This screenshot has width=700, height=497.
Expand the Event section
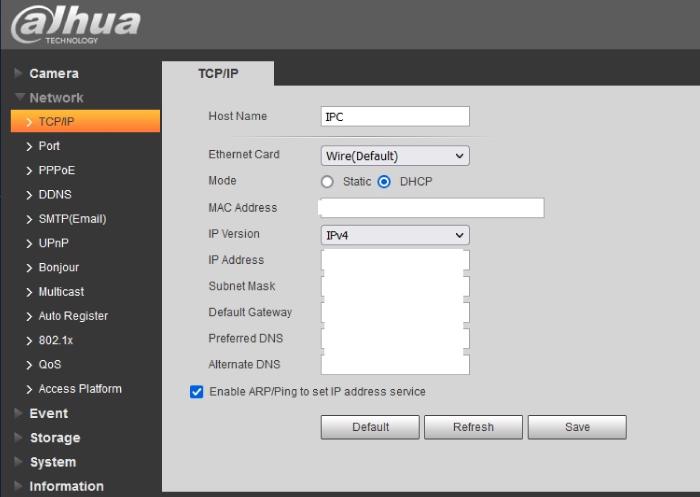(x=48, y=413)
